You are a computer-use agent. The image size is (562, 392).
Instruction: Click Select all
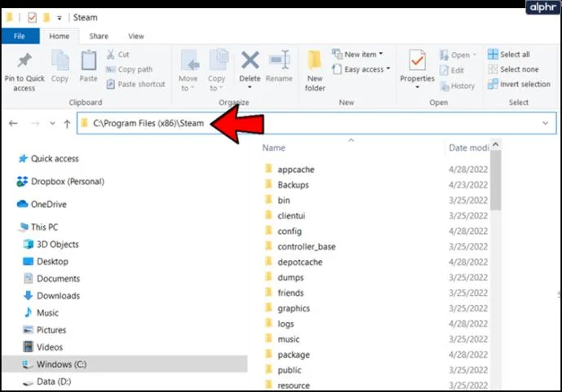509,55
